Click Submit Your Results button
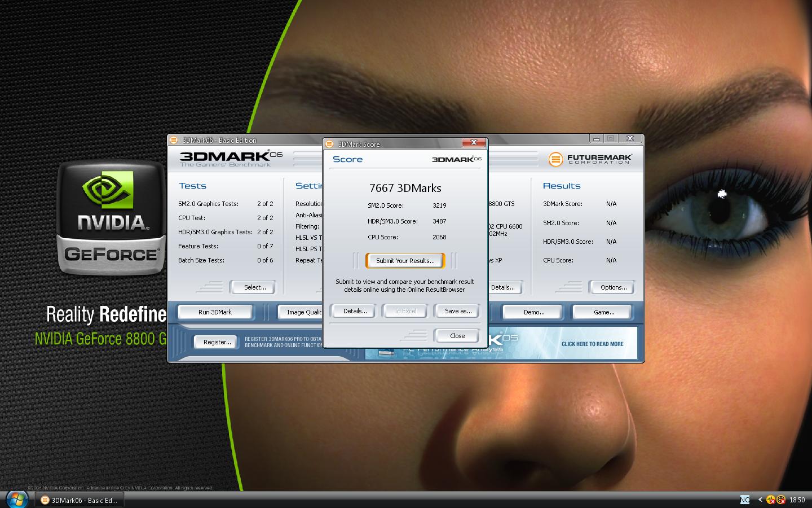The height and width of the screenshot is (508, 812). (x=405, y=261)
